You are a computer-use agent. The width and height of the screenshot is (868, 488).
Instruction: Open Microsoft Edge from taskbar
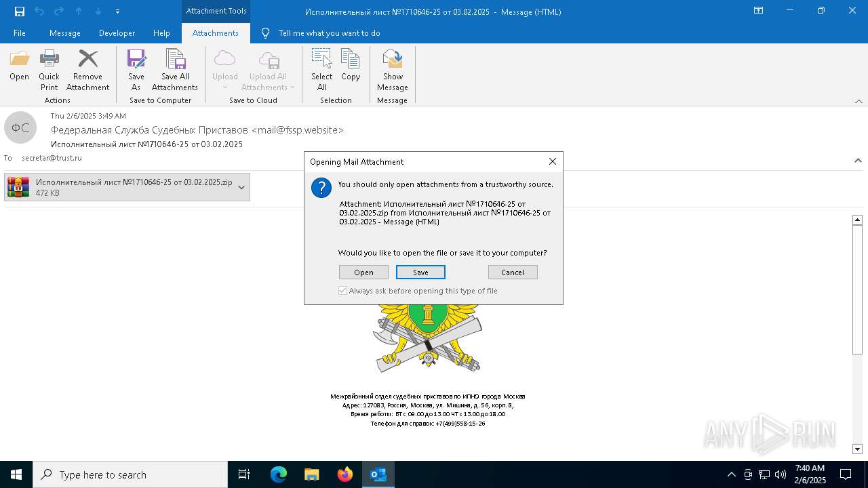point(279,474)
